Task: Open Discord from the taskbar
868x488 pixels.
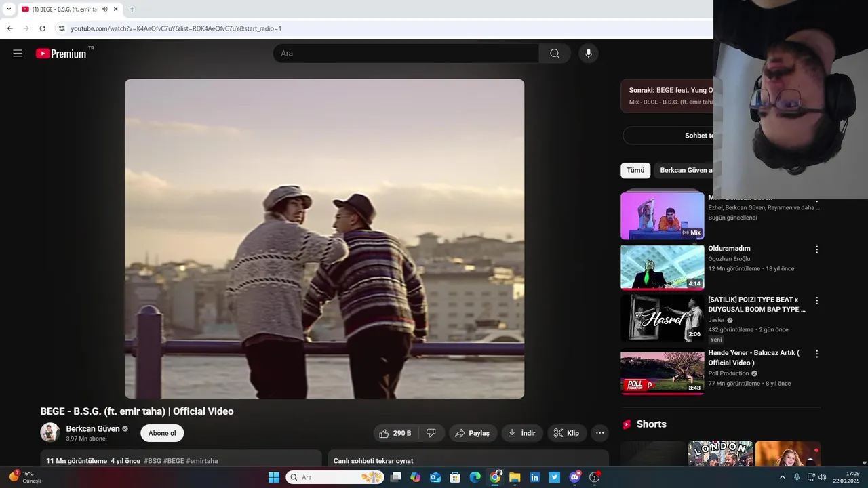Action: pos(575,477)
